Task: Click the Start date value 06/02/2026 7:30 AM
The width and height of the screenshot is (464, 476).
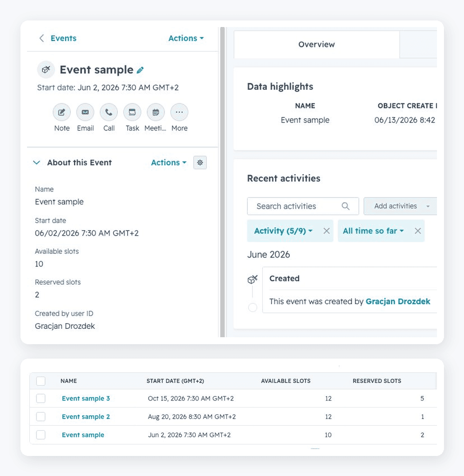Action: click(87, 233)
